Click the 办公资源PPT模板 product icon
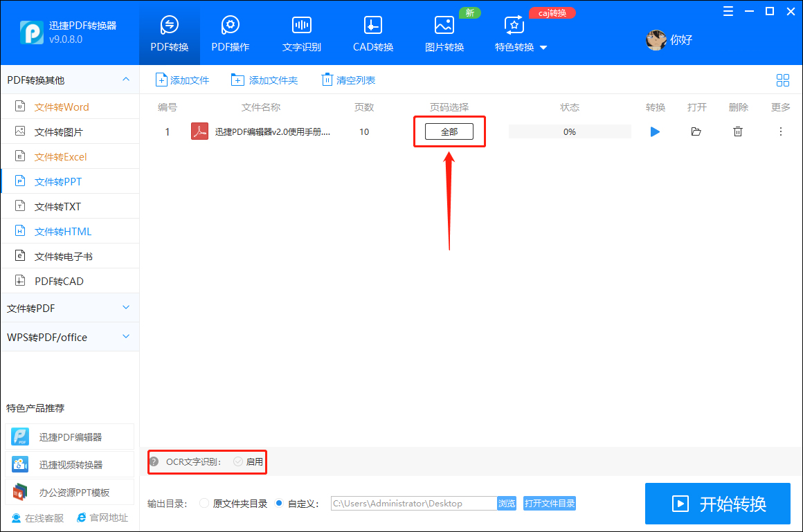The height and width of the screenshot is (532, 803). click(20, 492)
